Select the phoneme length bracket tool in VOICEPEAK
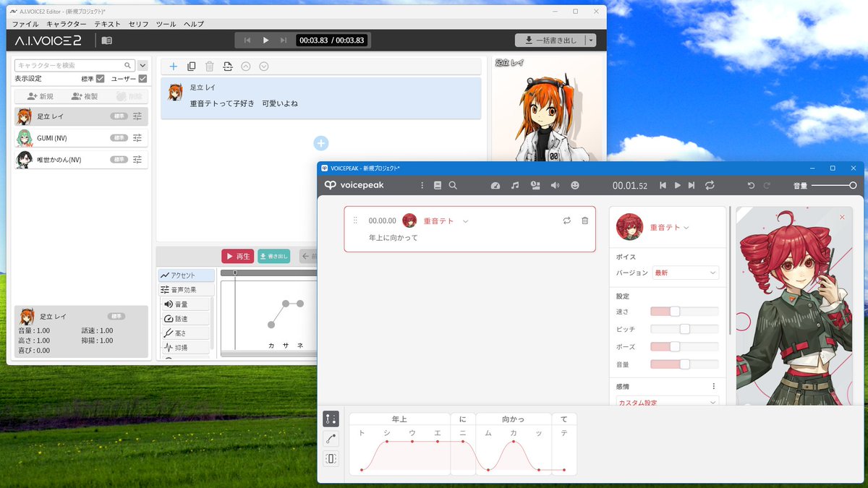This screenshot has height=488, width=868. pos(331,458)
